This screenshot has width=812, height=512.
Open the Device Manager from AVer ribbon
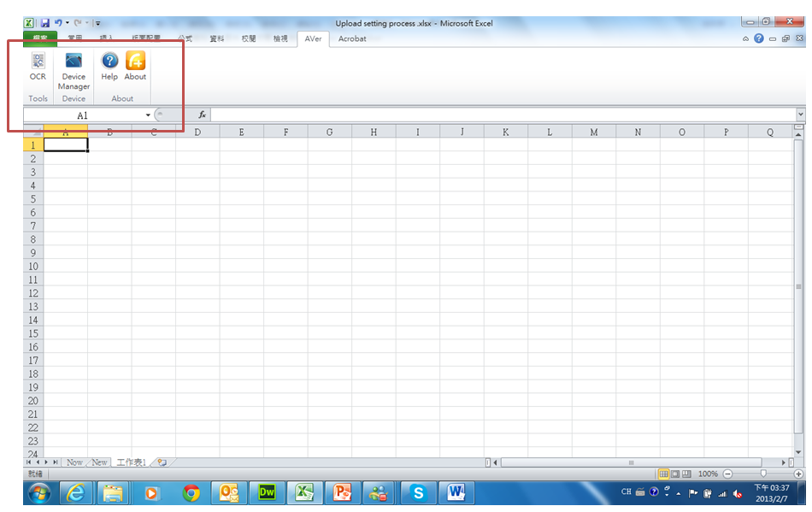74,72
